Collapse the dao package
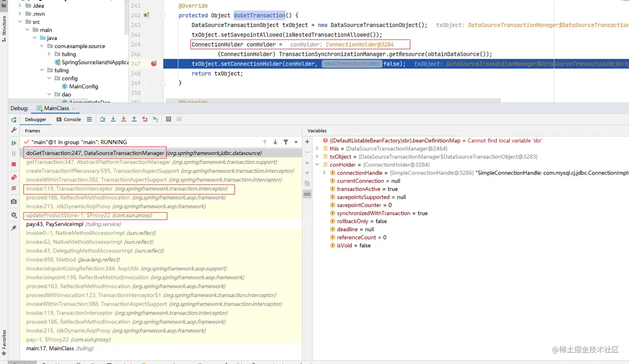This screenshot has width=629, height=364. tap(49, 94)
